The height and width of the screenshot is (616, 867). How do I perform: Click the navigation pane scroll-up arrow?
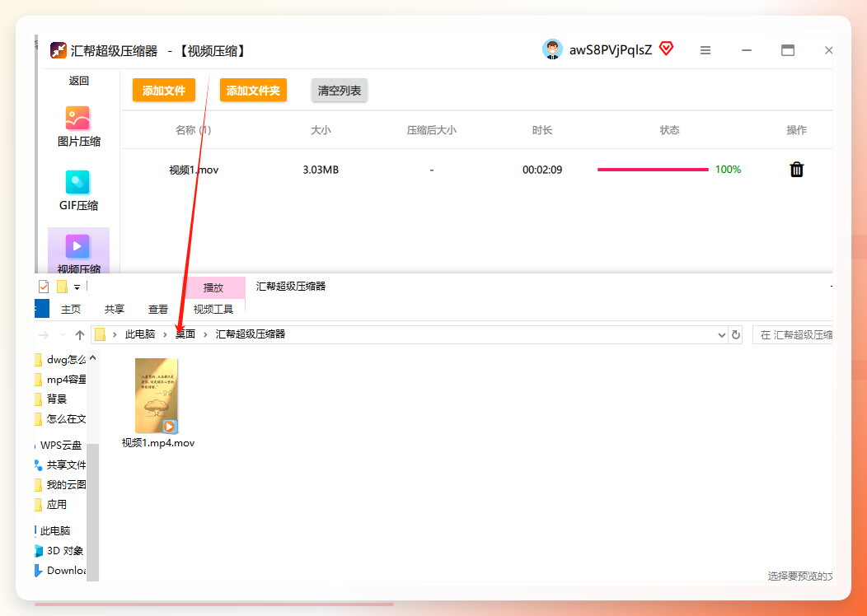point(93,357)
